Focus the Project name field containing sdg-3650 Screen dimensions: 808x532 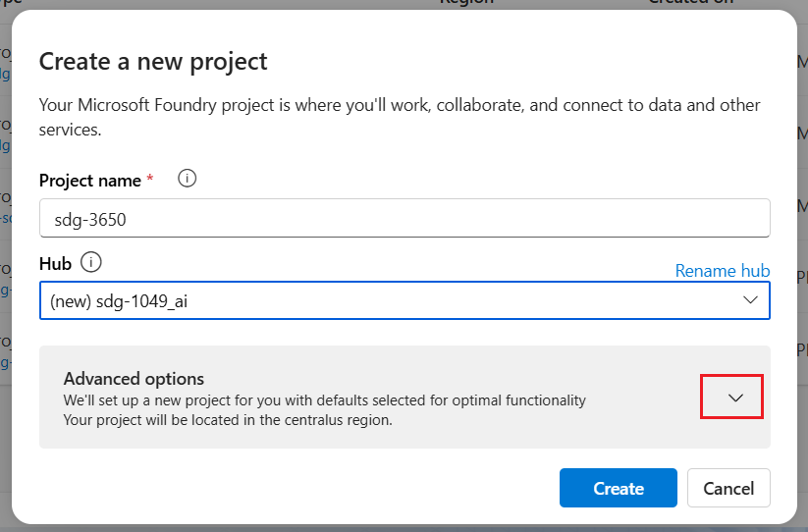coord(404,219)
